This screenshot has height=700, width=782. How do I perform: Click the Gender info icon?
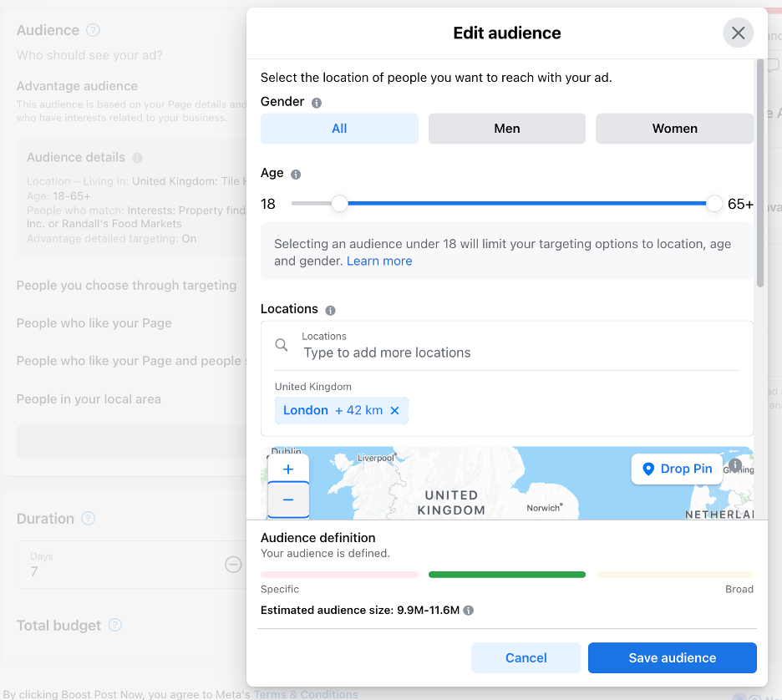(x=317, y=103)
